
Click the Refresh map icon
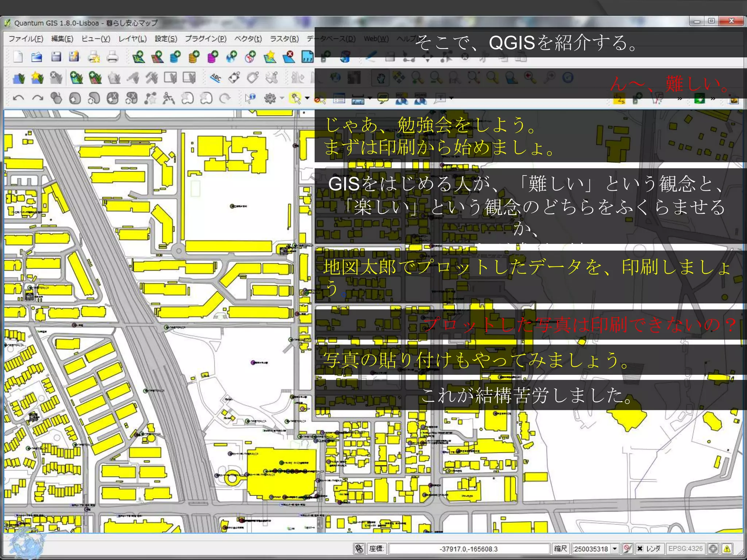568,78
